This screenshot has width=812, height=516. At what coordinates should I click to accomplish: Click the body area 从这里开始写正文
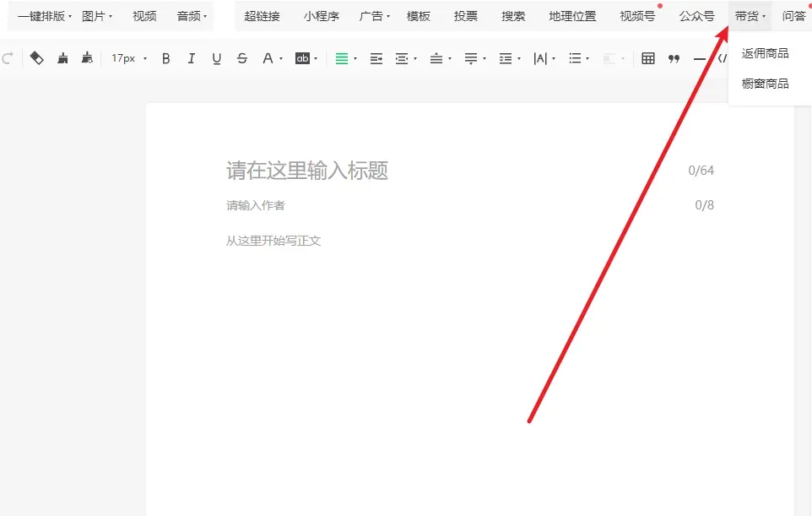click(273, 241)
